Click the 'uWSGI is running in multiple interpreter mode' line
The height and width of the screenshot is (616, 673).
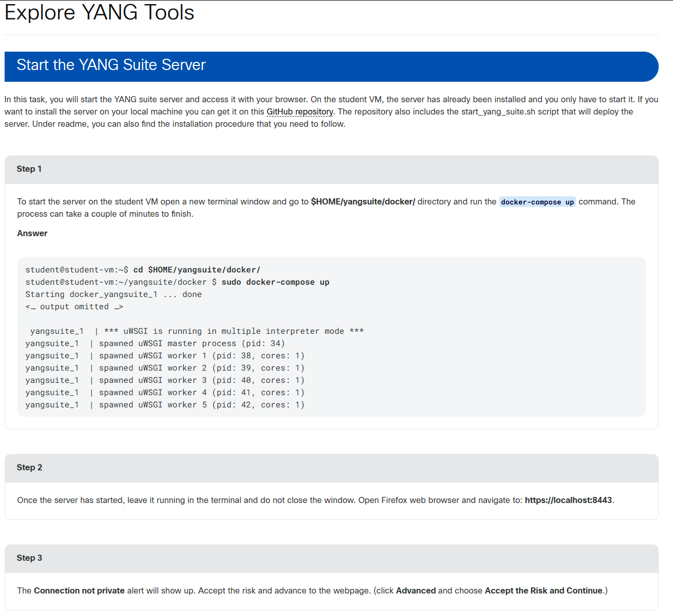(197, 331)
